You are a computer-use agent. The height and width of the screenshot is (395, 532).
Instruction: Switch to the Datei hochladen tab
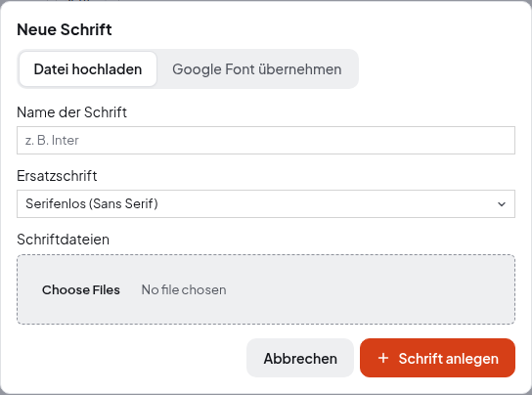(x=88, y=69)
